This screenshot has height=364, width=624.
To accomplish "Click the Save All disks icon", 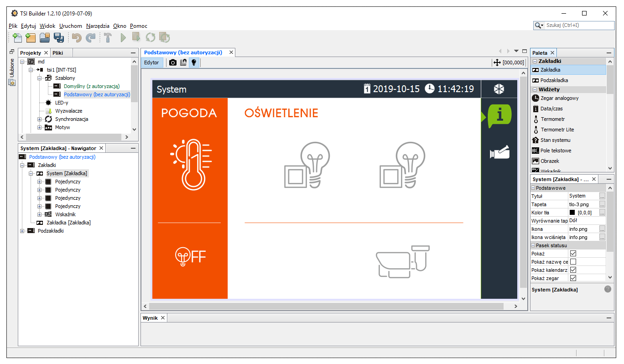I will [59, 38].
